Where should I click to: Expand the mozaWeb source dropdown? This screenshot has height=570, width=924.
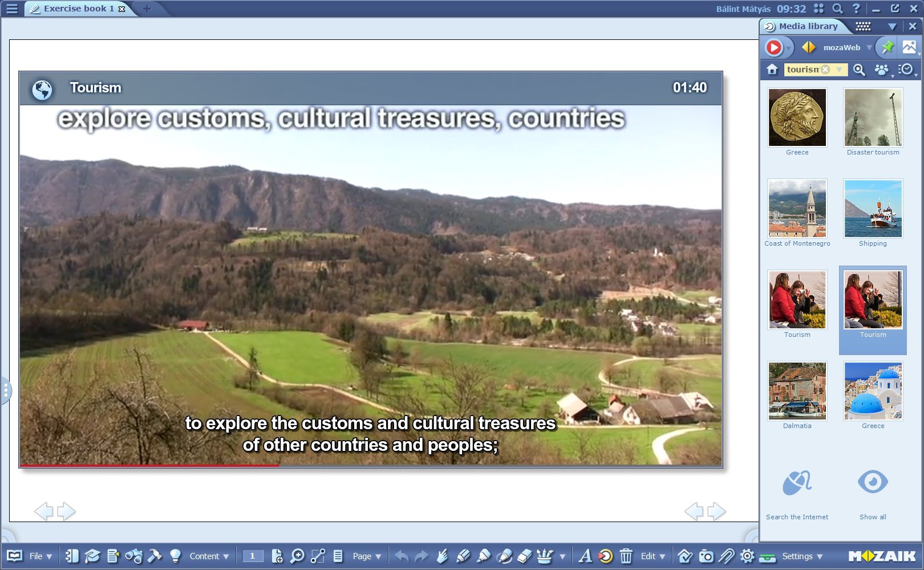click(869, 47)
